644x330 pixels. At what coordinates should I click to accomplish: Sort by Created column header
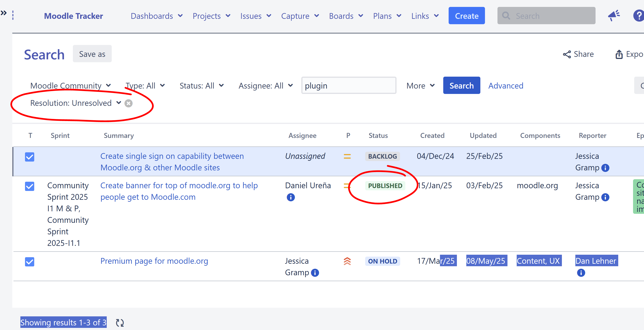point(432,135)
